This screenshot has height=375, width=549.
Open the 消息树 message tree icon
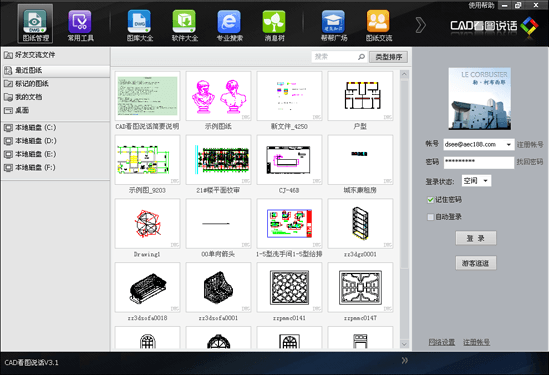(x=274, y=25)
